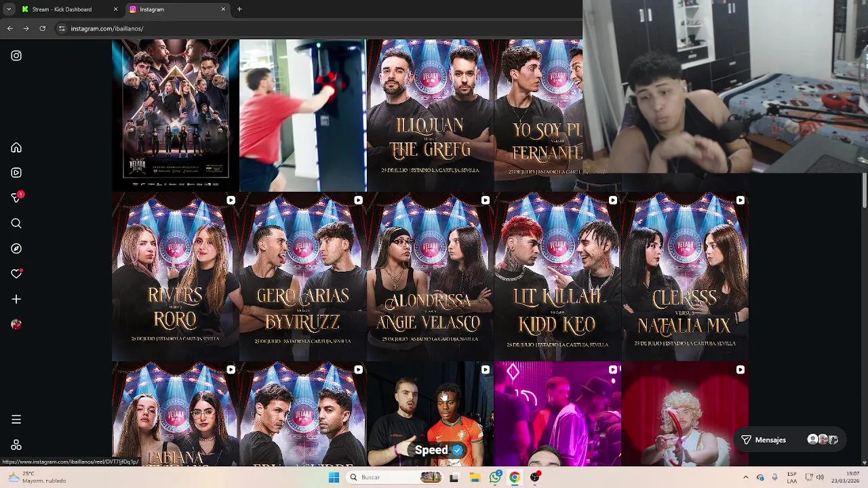This screenshot has width=868, height=488.
Task: Click the address bar URL instagram.com/ibaillanos
Action: coord(107,28)
